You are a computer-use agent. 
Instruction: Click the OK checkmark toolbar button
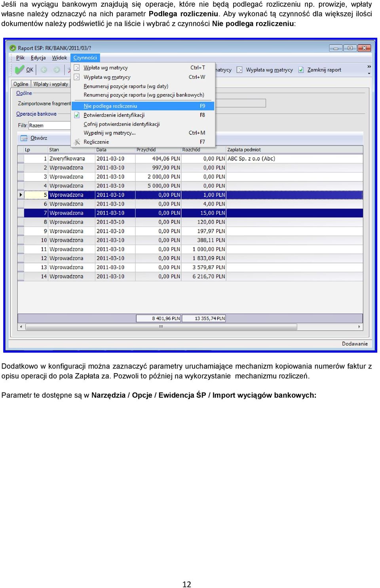(24, 70)
